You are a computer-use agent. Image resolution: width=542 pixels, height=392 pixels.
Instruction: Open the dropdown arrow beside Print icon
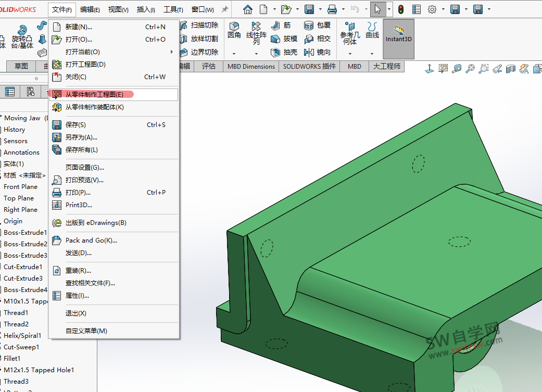343,9
